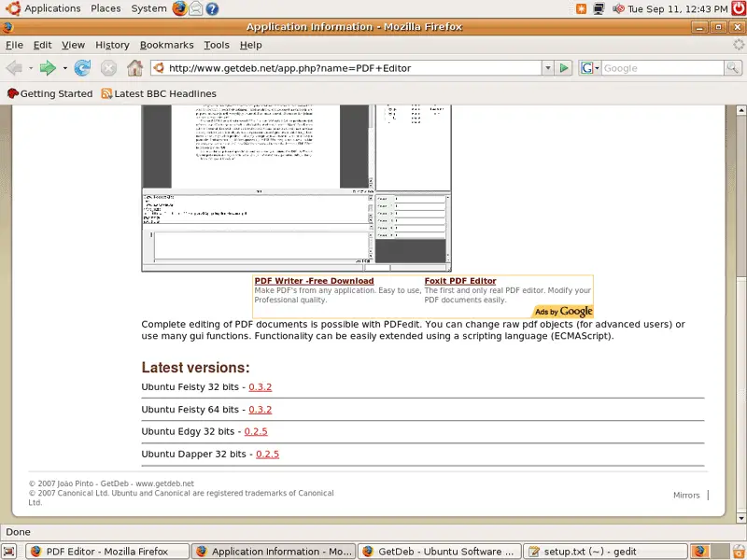This screenshot has height=560, width=747.
Task: Download Dapper 32 bits version 0.2.5
Action: [267, 455]
